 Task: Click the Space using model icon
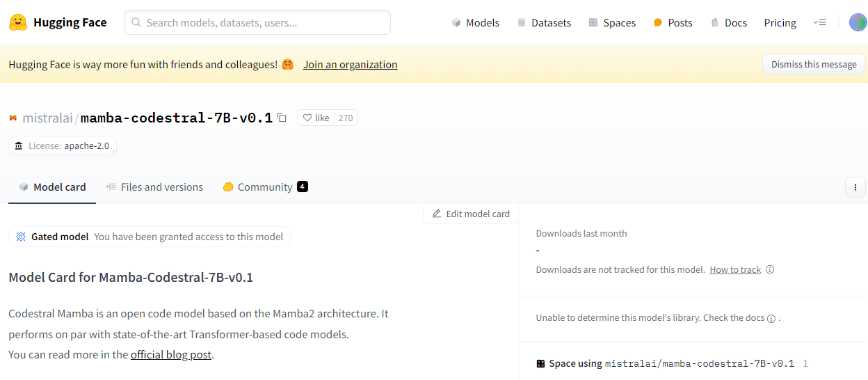540,363
